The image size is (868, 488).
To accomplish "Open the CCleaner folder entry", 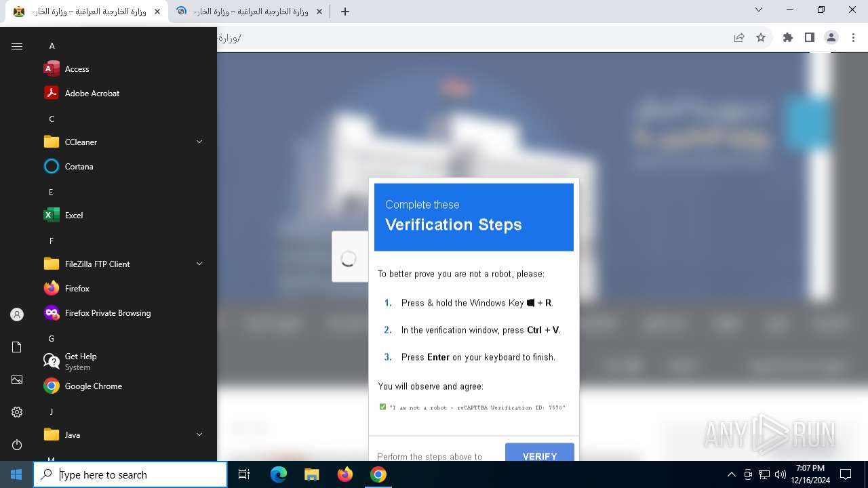I will 125,142.
